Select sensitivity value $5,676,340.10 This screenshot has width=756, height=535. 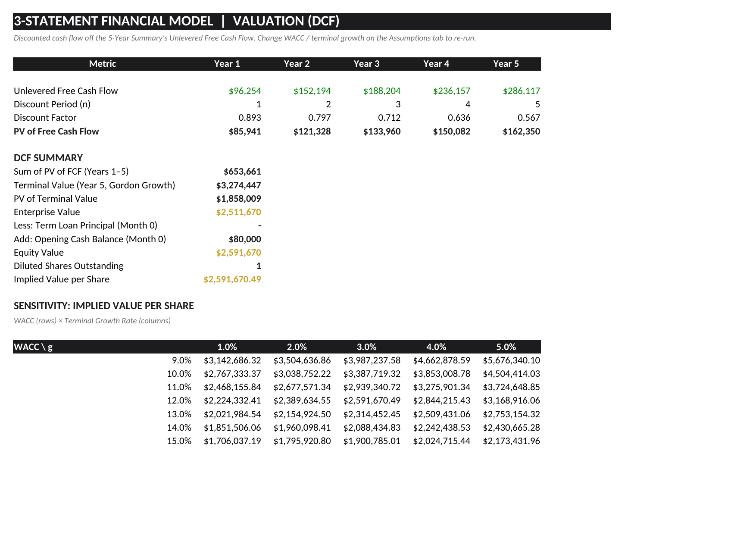(512, 360)
